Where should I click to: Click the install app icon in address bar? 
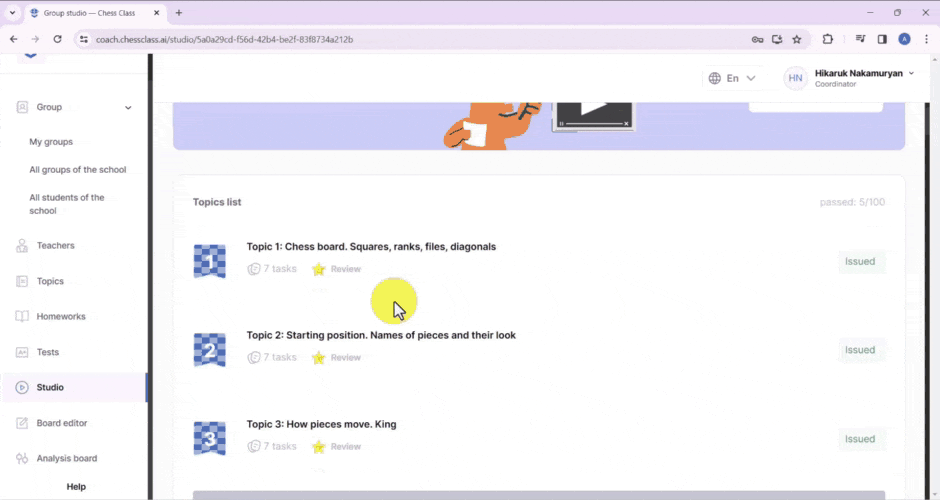pyautogui.click(x=777, y=40)
